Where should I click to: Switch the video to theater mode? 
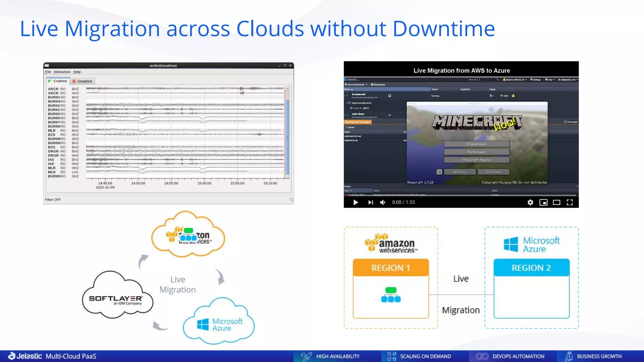[557, 202]
